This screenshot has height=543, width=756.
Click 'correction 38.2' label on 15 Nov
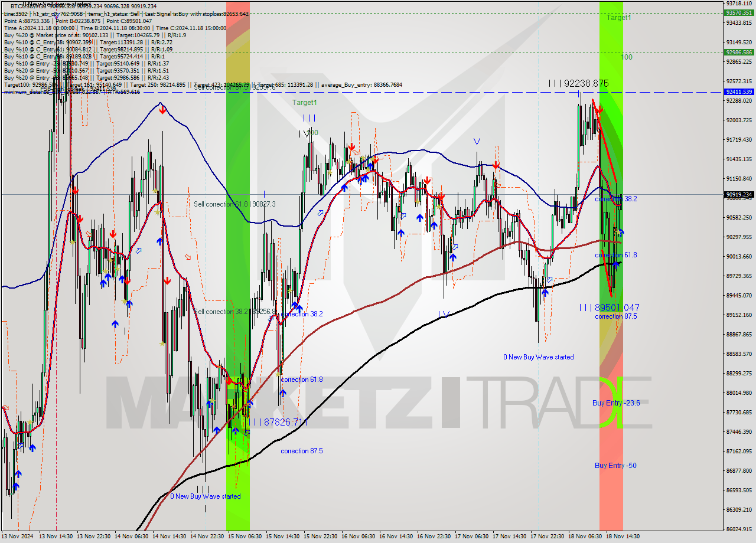[302, 314]
